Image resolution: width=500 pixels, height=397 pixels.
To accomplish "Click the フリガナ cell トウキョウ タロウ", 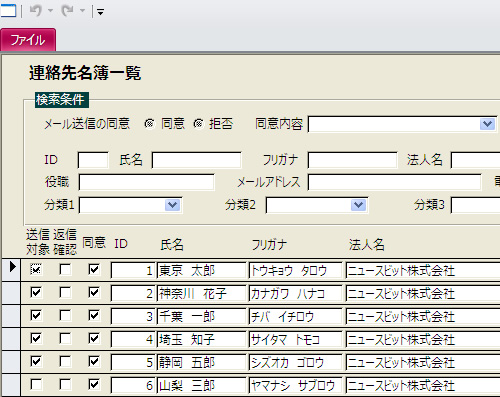I will pos(296,270).
